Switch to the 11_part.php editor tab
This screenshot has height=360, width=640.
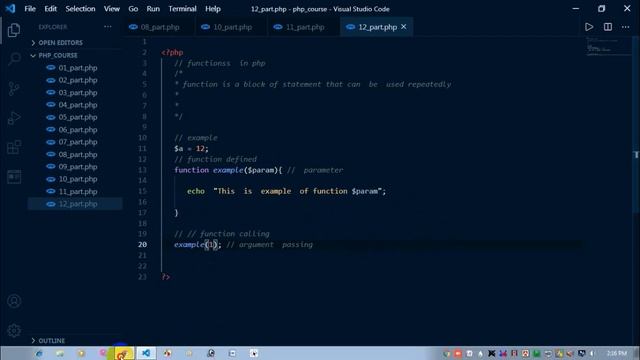[304, 27]
